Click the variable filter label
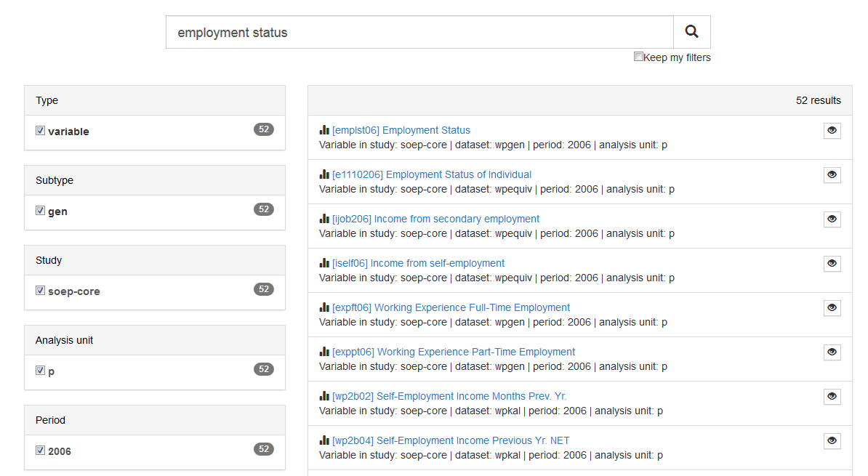This screenshot has height=476, width=868. [68, 132]
